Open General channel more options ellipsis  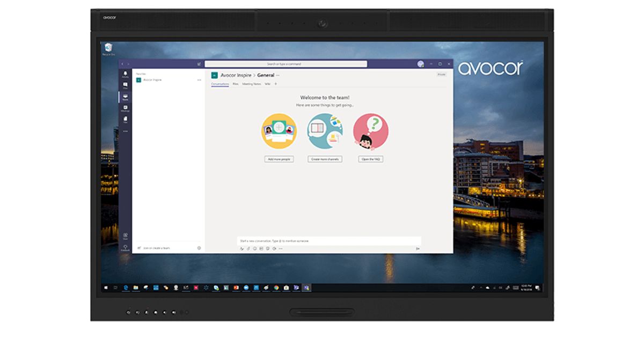278,76
